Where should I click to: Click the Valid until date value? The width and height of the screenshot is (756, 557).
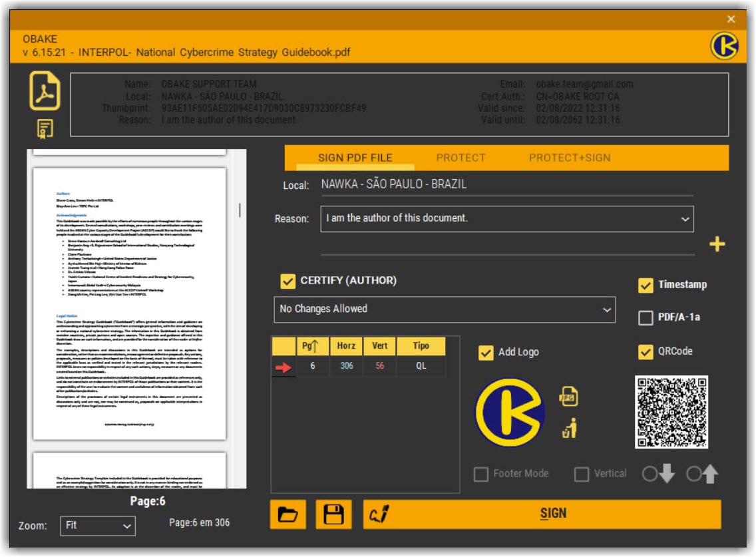578,120
